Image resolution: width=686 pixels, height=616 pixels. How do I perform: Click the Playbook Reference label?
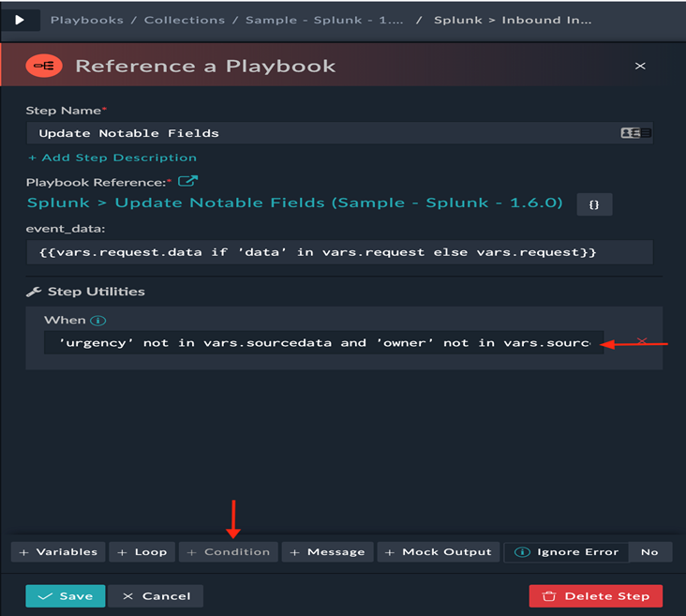point(97,183)
